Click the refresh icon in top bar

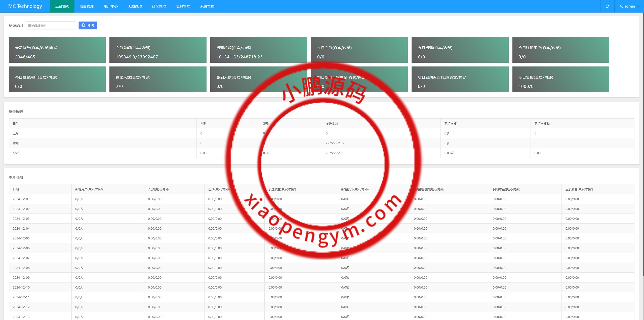(x=607, y=6)
